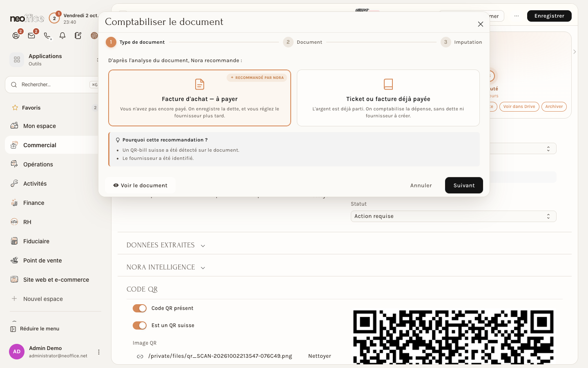The width and height of the screenshot is (588, 368).
Task: Open the mail envelope icon
Action: pos(31,36)
